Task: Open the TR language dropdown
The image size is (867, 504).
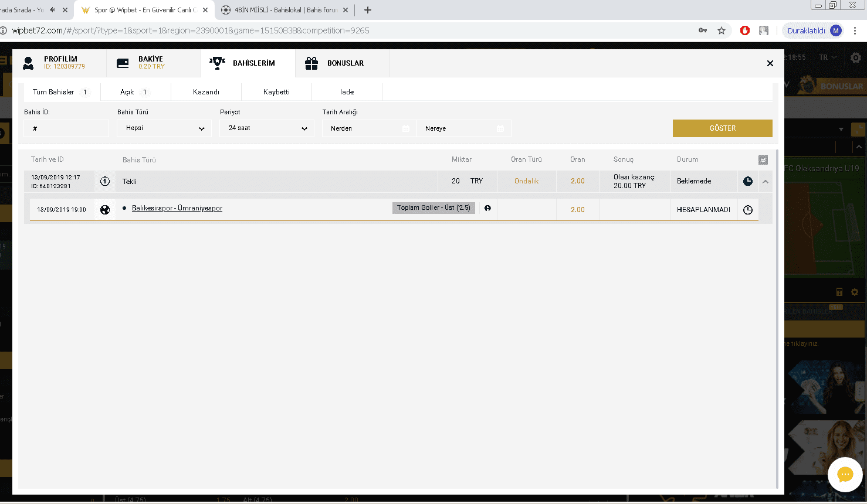Action: 828,57
